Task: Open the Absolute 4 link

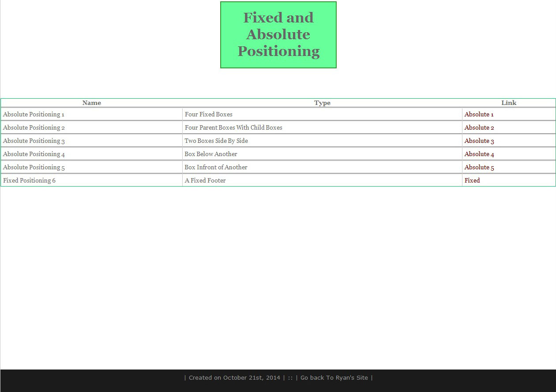Action: pos(479,154)
